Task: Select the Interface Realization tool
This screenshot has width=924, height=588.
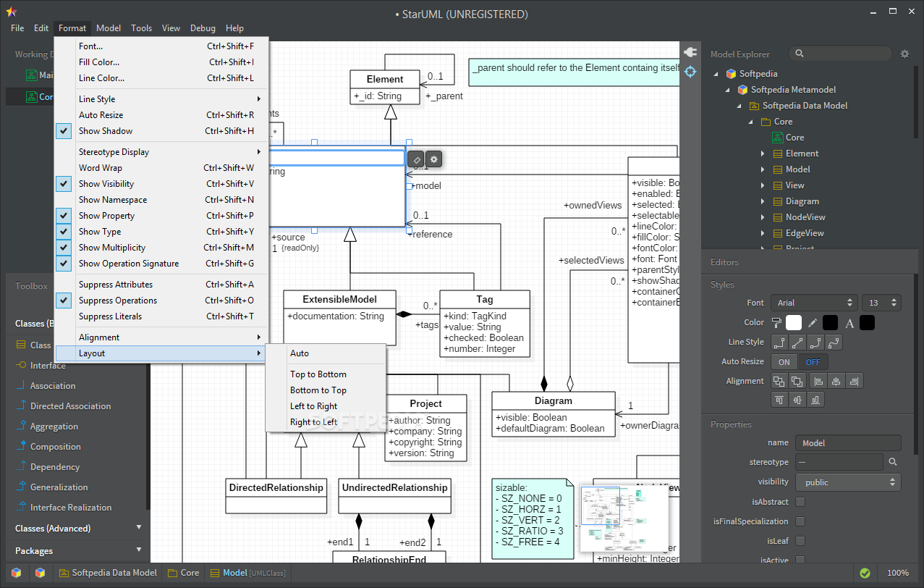Action: click(x=70, y=508)
